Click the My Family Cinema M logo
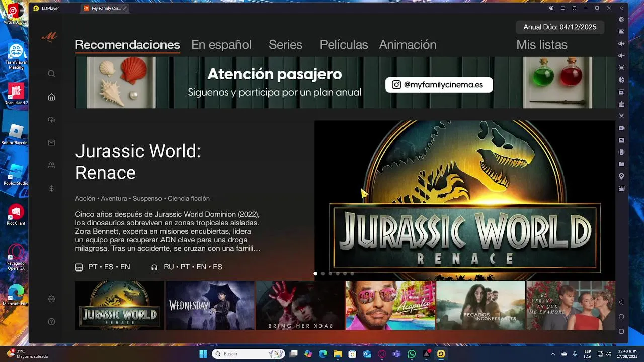The height and width of the screenshot is (362, 644). [x=49, y=37]
